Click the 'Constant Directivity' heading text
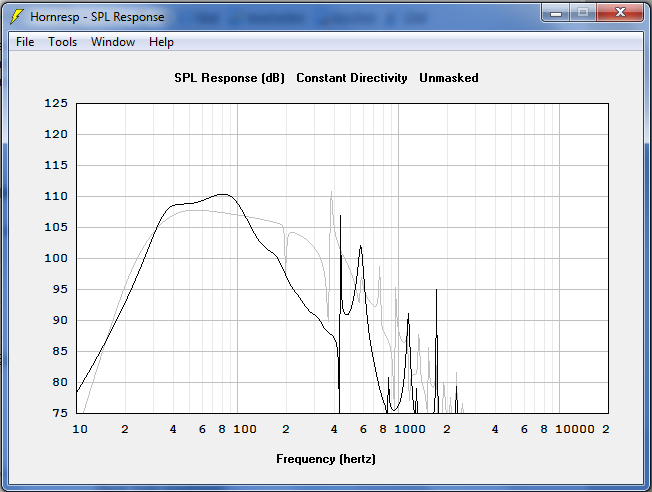This screenshot has height=492, width=652. [x=352, y=78]
